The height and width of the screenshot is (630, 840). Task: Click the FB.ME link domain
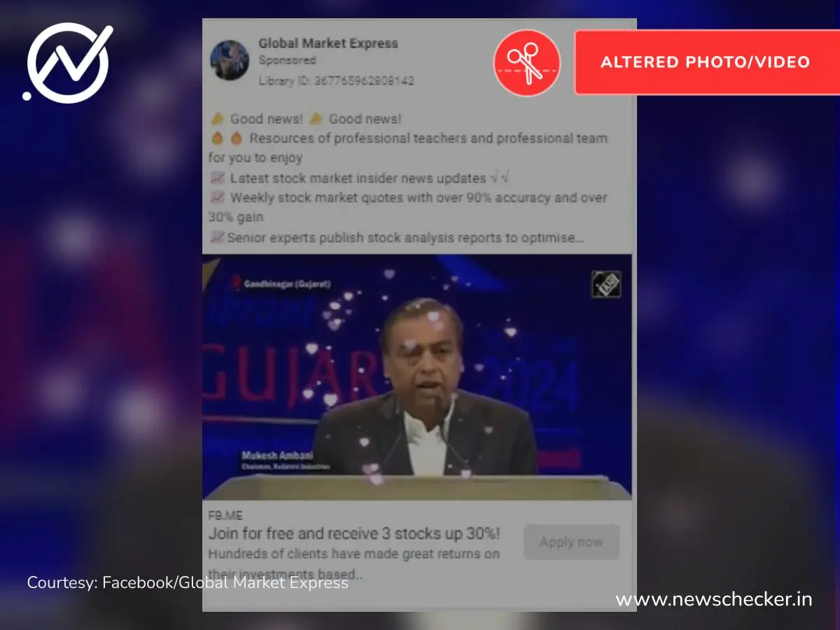[x=225, y=516]
